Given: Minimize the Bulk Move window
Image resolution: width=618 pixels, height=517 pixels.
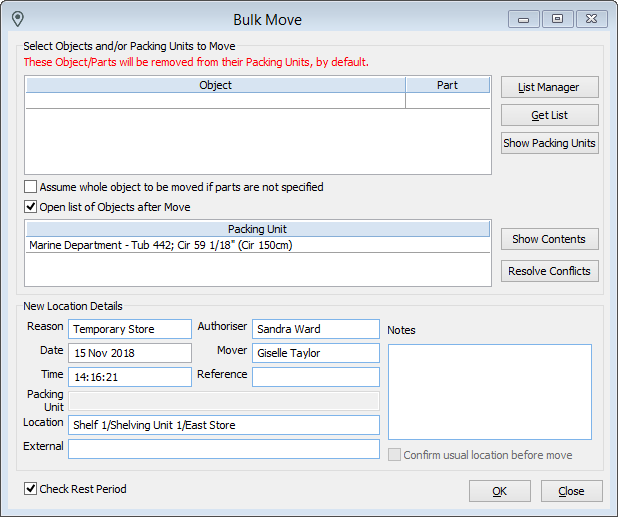Looking at the screenshot, I should (x=523, y=19).
